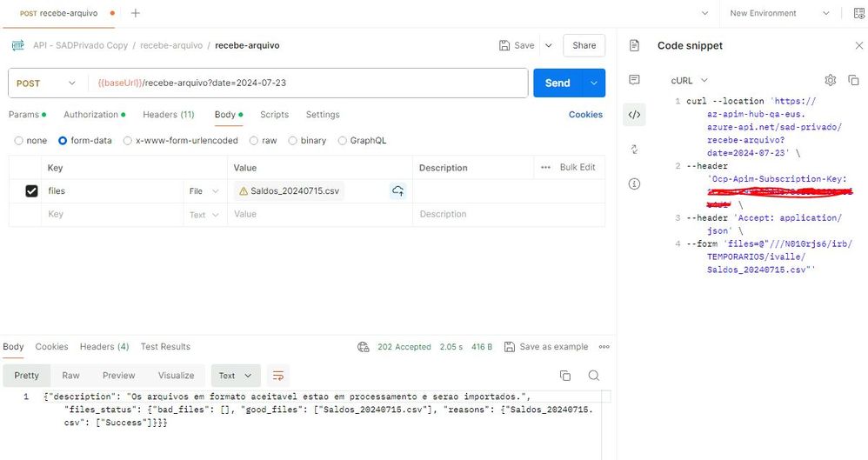
Task: Open the Test Results response tab
Action: coord(165,347)
